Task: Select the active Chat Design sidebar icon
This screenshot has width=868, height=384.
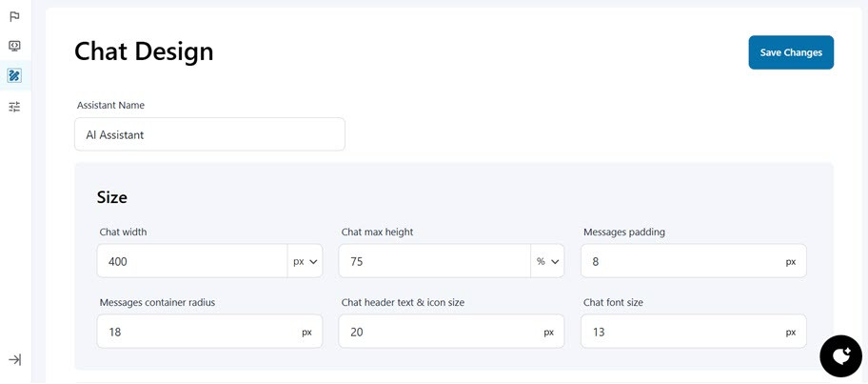Action: click(x=14, y=75)
